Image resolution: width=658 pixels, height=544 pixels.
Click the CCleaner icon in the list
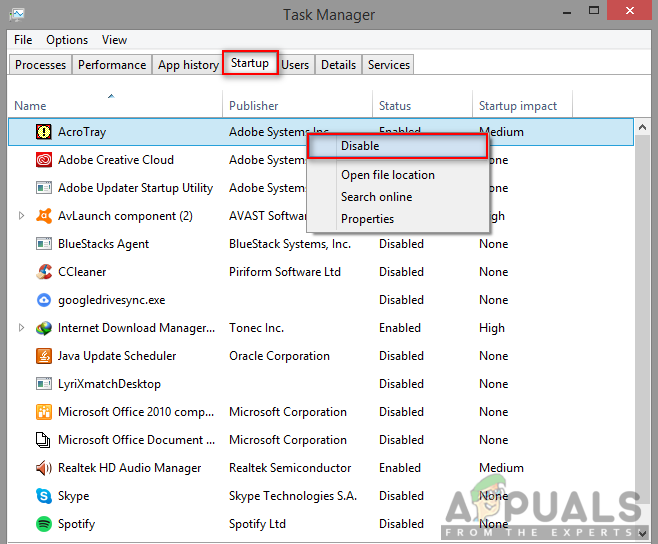43,272
